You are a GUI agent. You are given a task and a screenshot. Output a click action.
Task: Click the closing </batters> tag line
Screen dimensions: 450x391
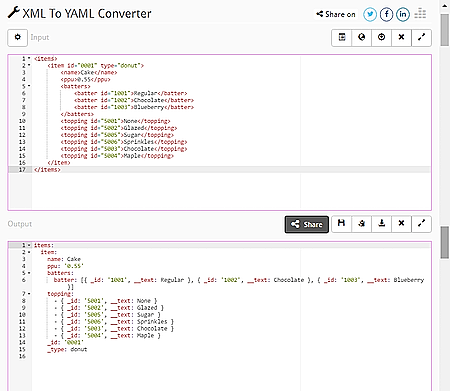tap(77, 114)
